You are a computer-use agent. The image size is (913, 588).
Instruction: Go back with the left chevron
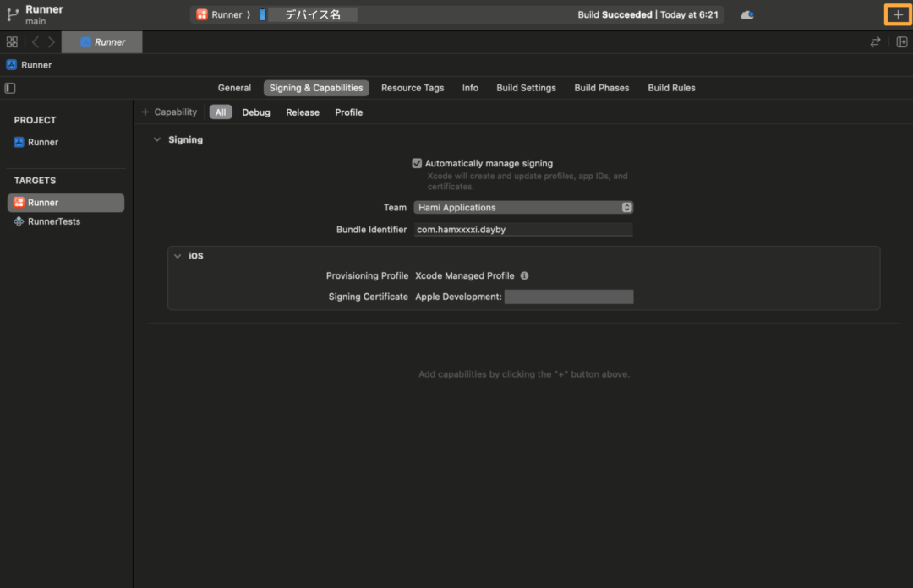click(x=36, y=42)
